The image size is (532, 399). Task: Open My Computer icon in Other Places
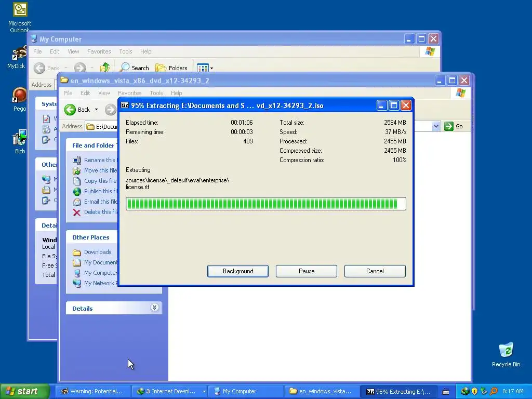77,273
